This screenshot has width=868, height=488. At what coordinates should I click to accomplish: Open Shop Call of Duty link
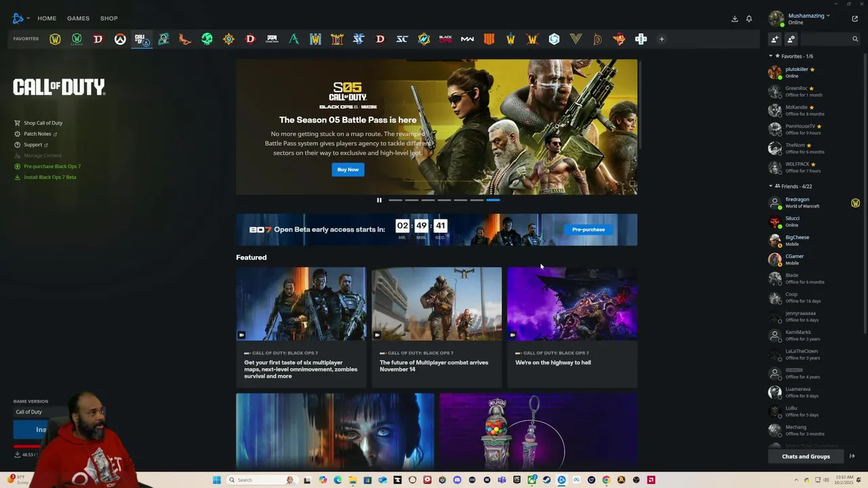[x=43, y=123]
